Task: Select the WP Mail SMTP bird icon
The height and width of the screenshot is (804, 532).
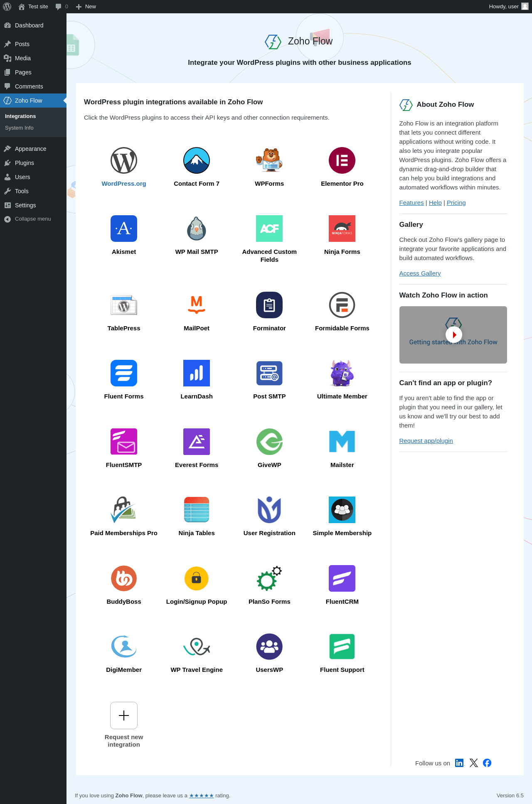Action: (x=197, y=229)
